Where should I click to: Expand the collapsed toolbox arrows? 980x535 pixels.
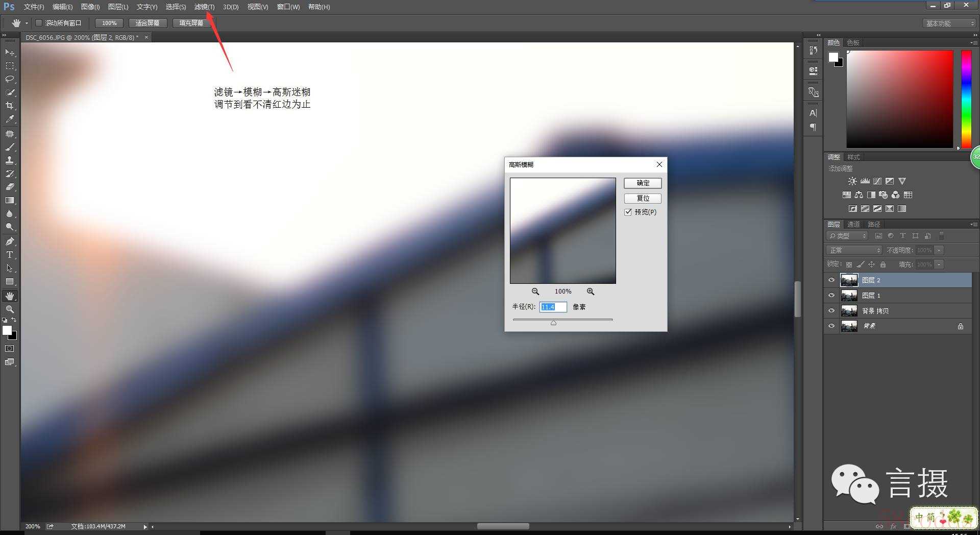tap(5, 35)
